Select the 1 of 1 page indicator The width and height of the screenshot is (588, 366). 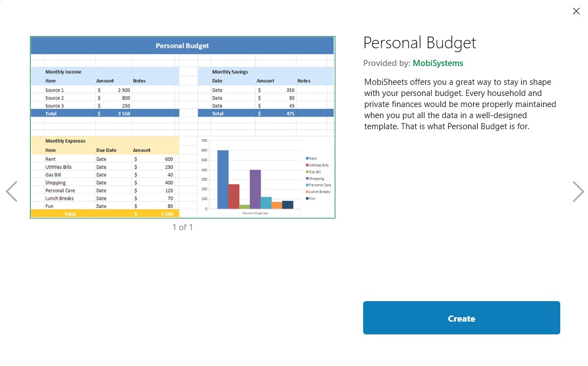(182, 227)
